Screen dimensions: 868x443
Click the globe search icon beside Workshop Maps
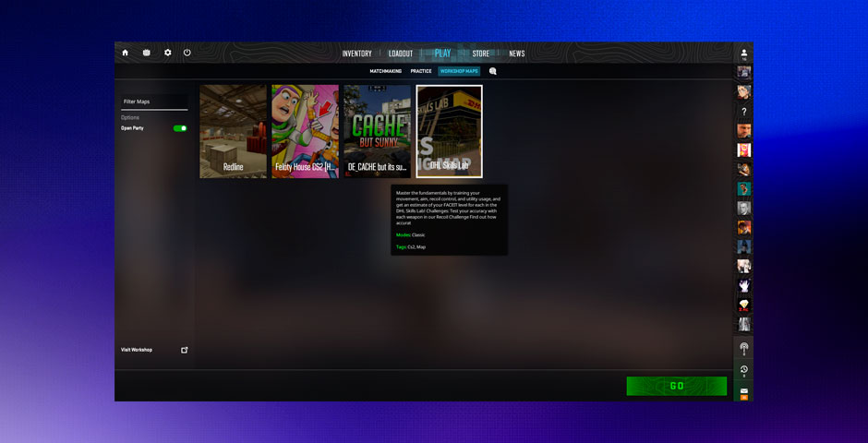click(493, 71)
